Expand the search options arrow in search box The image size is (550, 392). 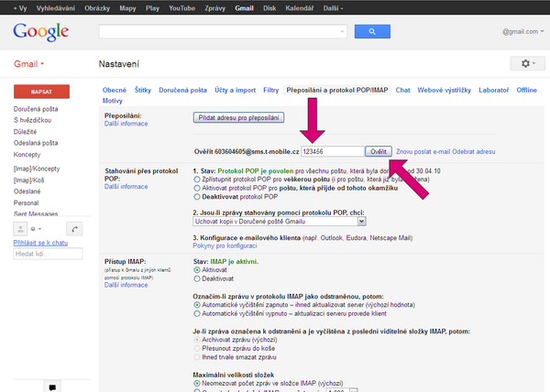(x=342, y=31)
